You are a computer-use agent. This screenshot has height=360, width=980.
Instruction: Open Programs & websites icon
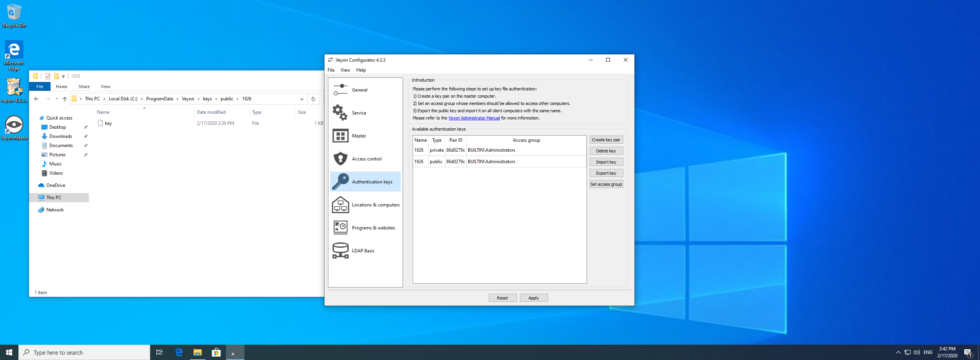click(x=340, y=227)
